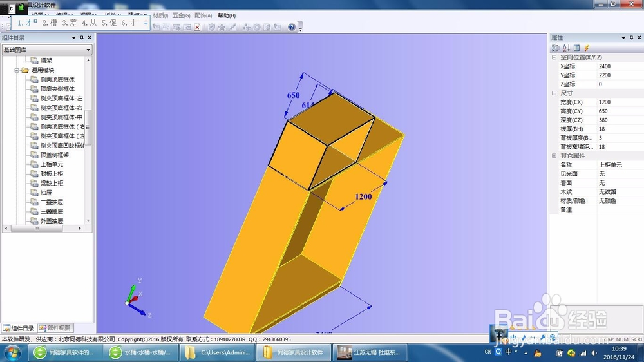644x362 pixels.
Task: Select 顶底夹侧框体 tree item
Action: pyautogui.click(x=57, y=89)
